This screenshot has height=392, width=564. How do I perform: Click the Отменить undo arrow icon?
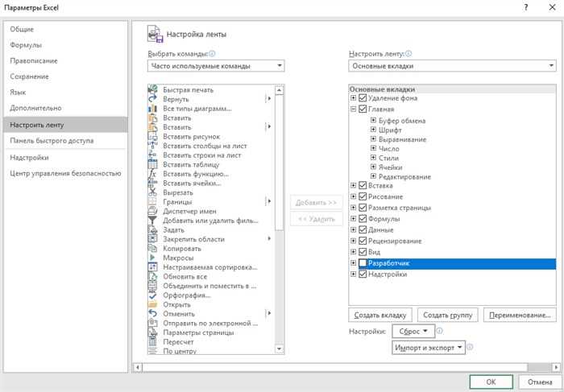coord(152,314)
